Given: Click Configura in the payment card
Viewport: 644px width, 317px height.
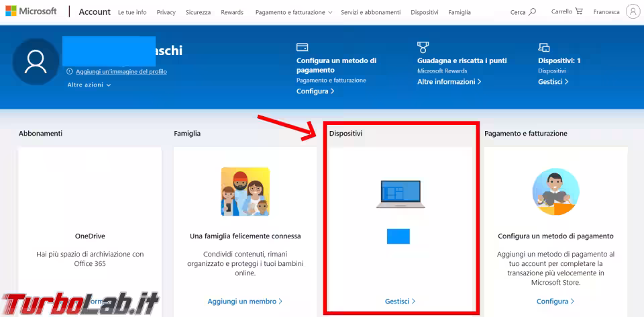Looking at the screenshot, I should [x=555, y=302].
